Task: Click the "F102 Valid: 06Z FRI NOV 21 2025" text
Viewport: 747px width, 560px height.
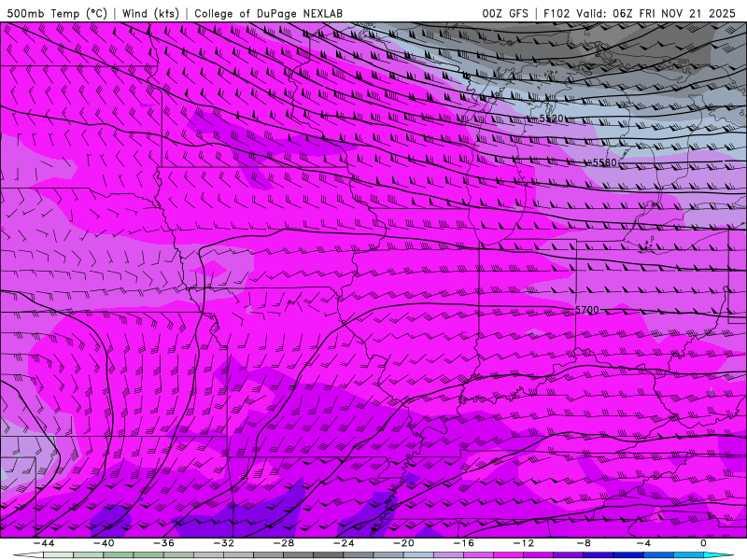Action: tap(640, 13)
